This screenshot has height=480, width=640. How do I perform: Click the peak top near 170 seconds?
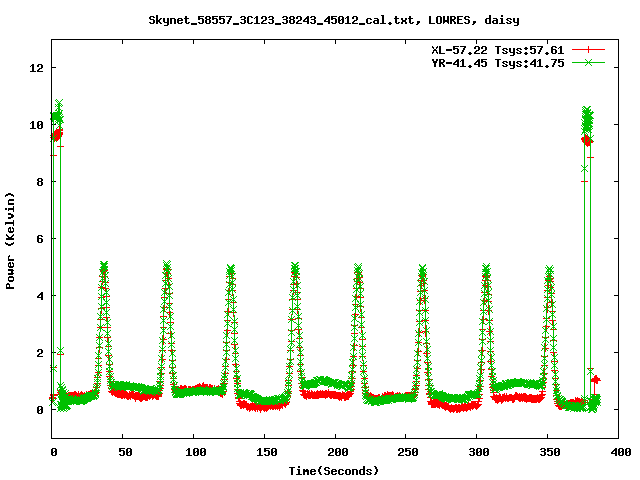pyautogui.click(x=295, y=267)
